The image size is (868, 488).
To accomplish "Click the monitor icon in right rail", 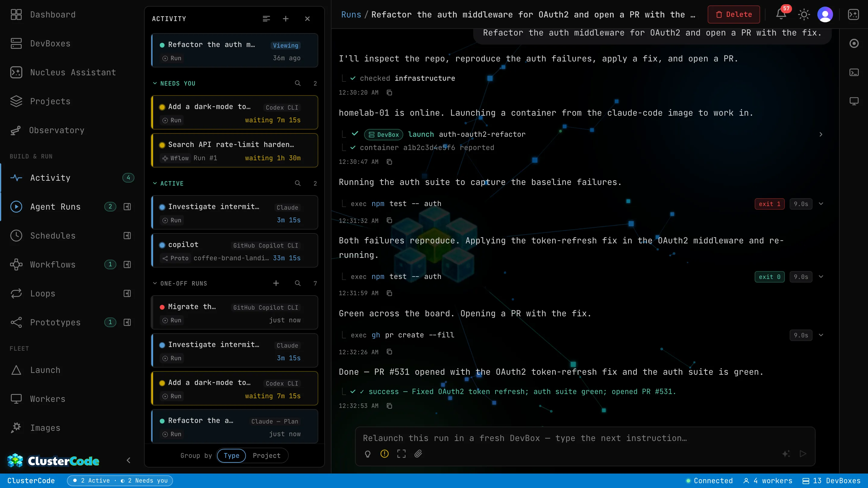I will tap(854, 102).
